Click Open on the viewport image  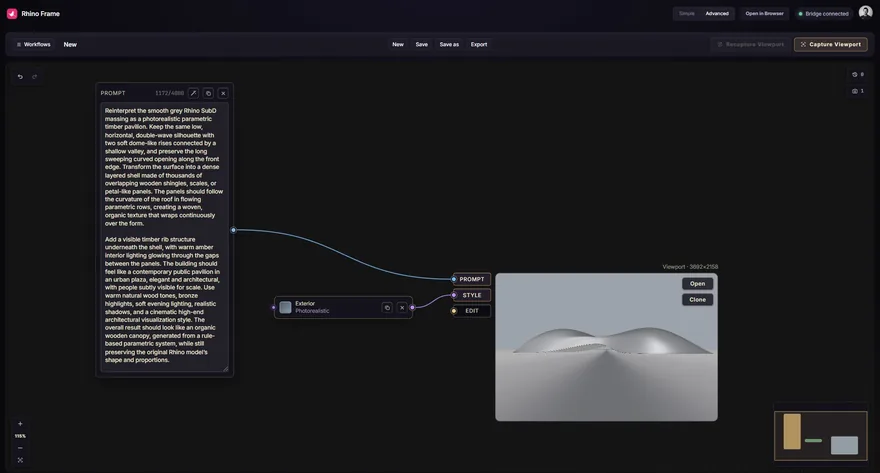click(x=698, y=284)
